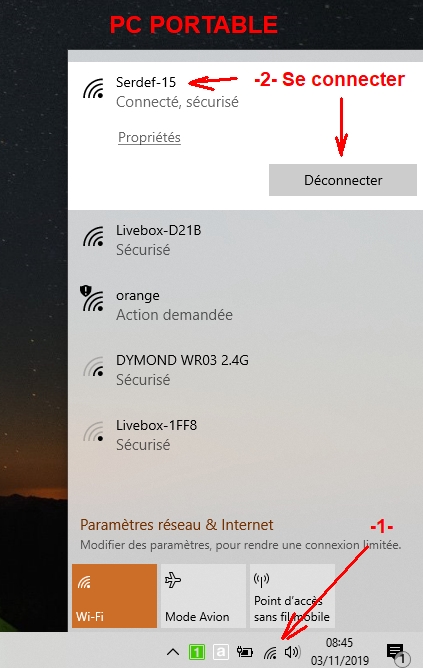
Task: Click the shield warning icon next to orange
Action: coord(86,291)
